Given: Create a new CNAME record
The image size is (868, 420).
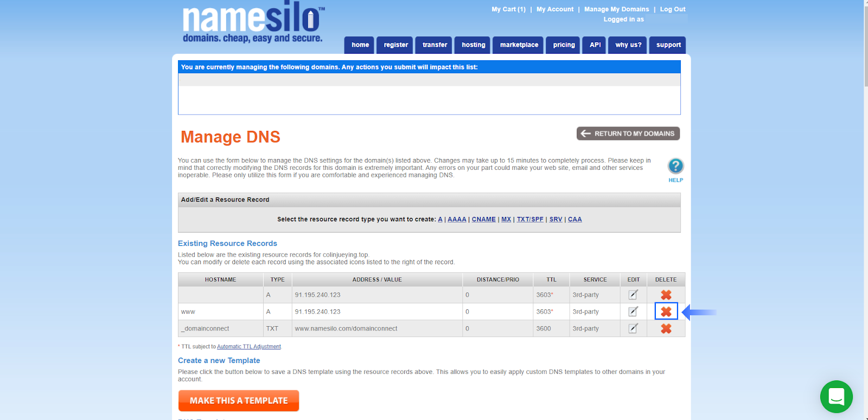Looking at the screenshot, I should (484, 219).
